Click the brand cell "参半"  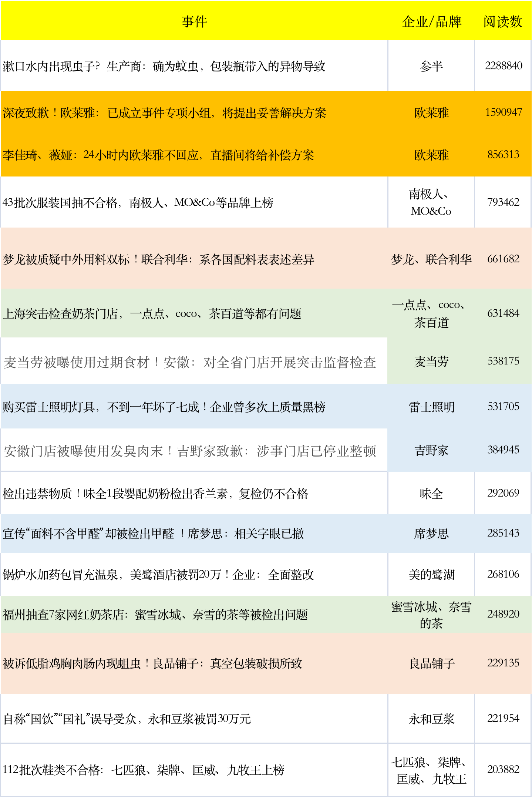click(431, 66)
